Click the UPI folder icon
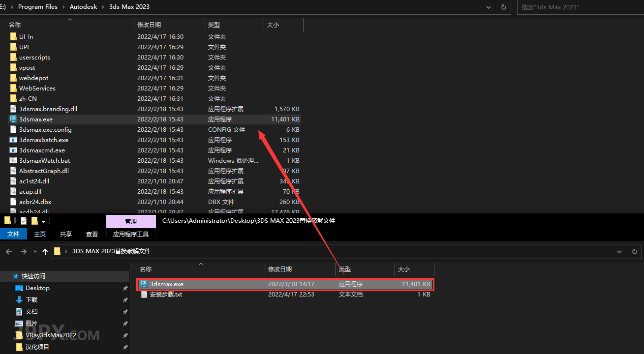 click(x=13, y=47)
